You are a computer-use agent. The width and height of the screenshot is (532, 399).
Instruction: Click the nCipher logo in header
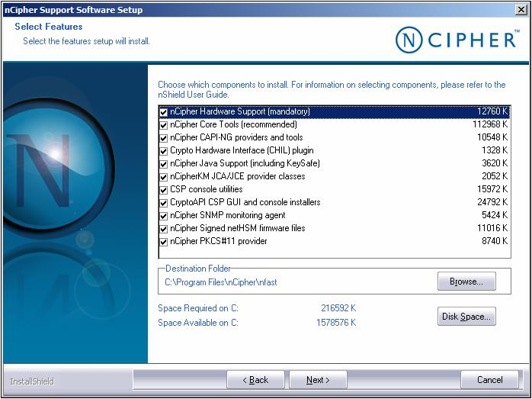457,40
